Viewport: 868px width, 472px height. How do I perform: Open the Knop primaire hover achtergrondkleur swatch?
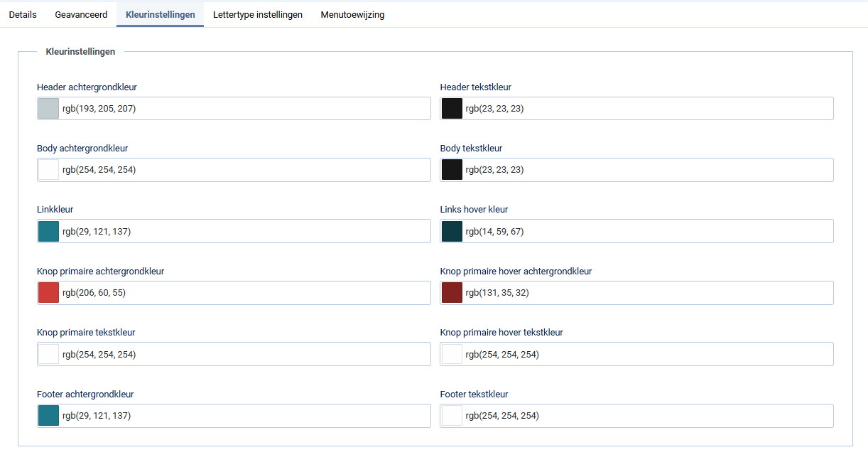451,292
